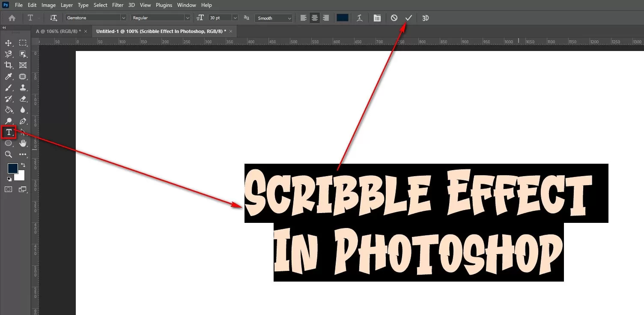Open the Plugins menu
The width and height of the screenshot is (644, 315).
[164, 5]
